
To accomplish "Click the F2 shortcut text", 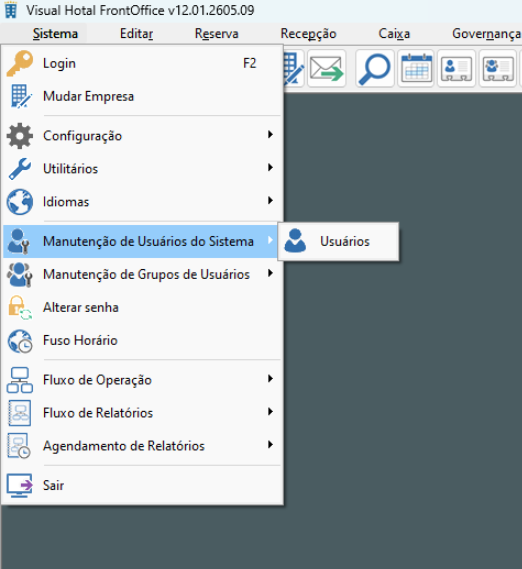I will (x=250, y=64).
